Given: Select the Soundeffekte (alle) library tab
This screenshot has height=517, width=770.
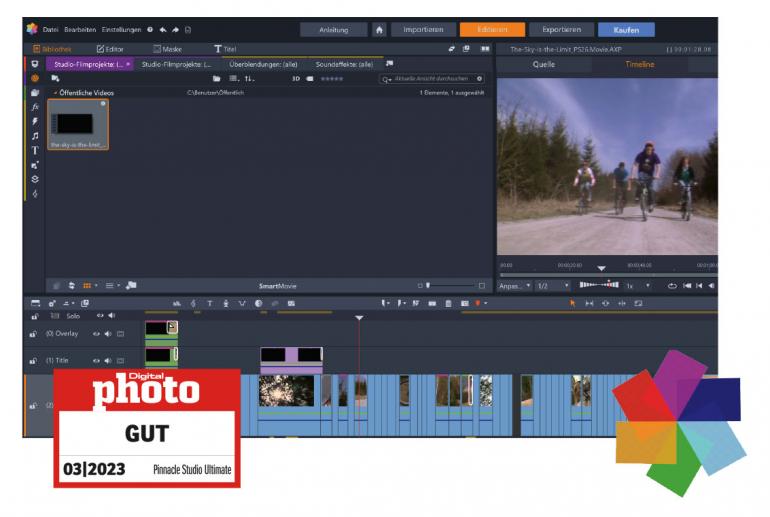Looking at the screenshot, I should click(x=344, y=64).
